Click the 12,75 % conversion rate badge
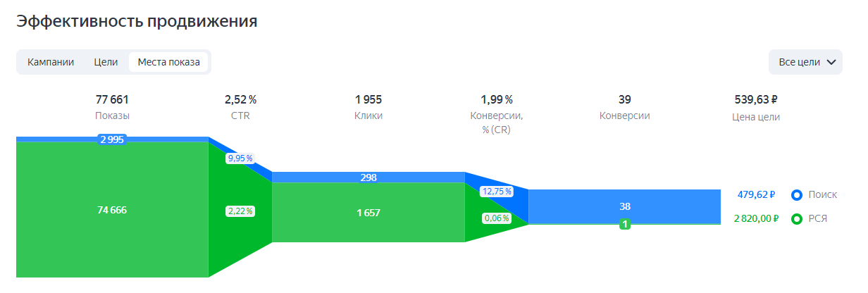The height and width of the screenshot is (293, 868). coord(496,191)
